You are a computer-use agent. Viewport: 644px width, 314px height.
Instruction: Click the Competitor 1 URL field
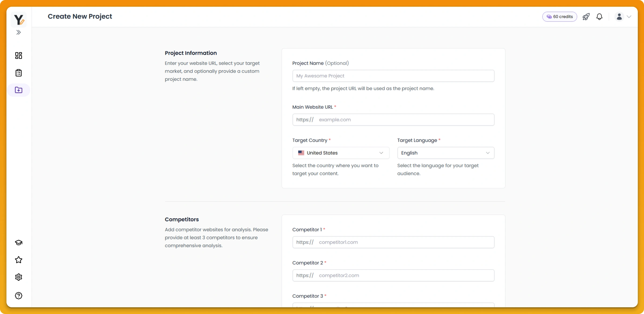pos(405,242)
